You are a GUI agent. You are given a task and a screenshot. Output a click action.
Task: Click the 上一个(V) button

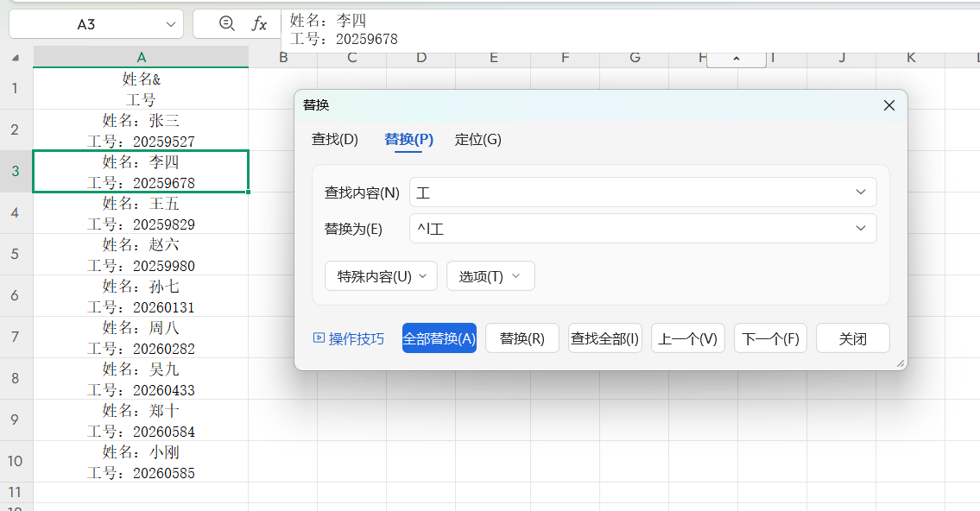point(687,338)
